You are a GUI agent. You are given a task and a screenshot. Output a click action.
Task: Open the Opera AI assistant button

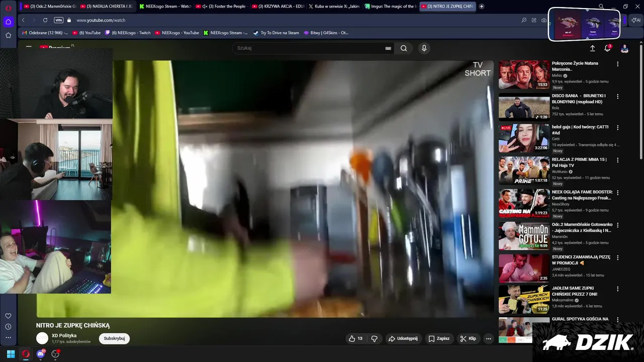coord(636,20)
